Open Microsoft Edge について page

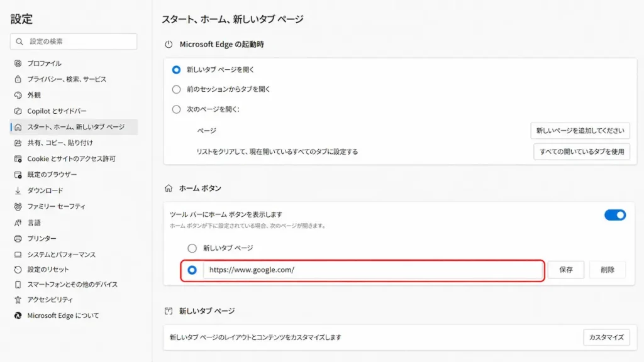[63, 315]
